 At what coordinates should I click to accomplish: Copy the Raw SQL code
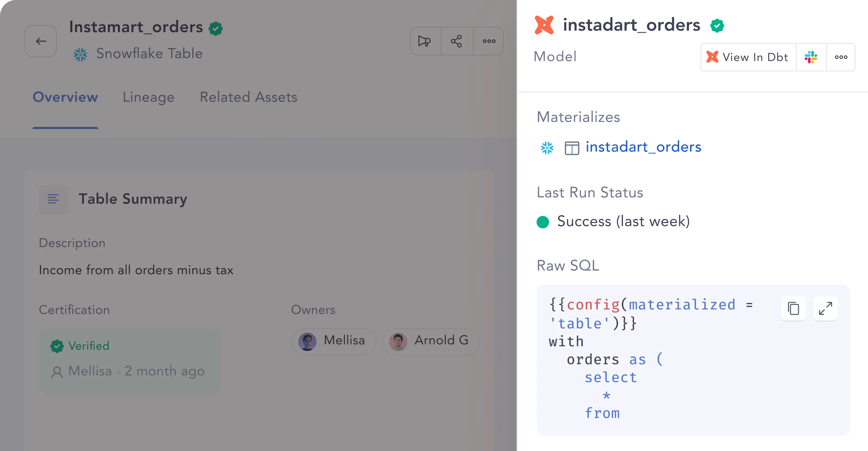794,308
